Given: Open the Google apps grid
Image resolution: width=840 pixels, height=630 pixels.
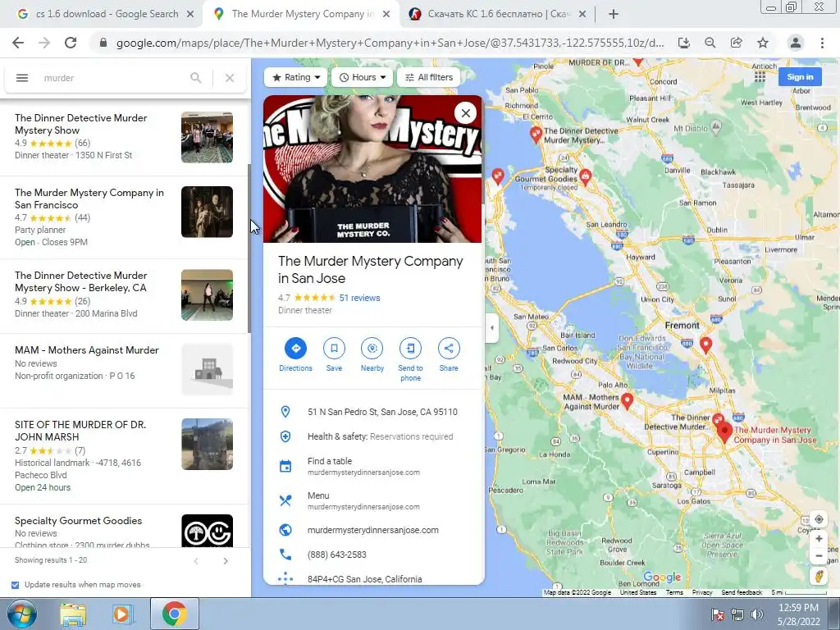Looking at the screenshot, I should [x=760, y=76].
